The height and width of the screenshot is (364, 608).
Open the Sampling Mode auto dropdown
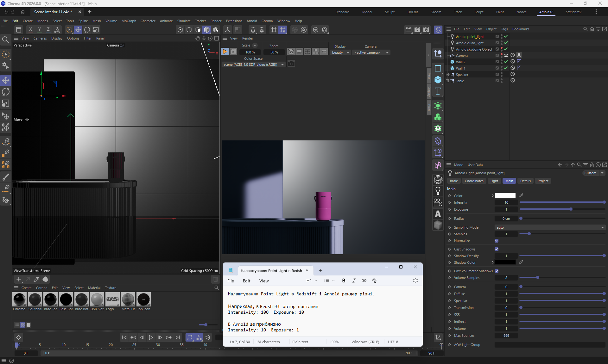(550, 227)
